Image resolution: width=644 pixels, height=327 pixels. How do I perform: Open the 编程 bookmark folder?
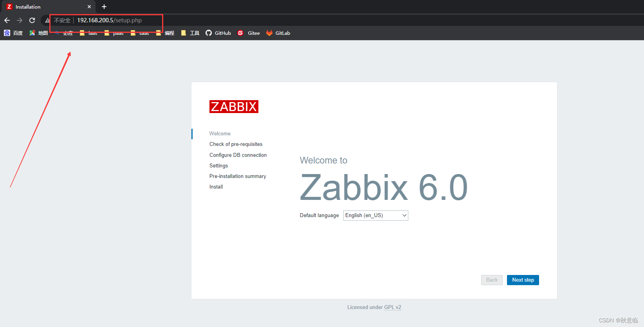[165, 33]
